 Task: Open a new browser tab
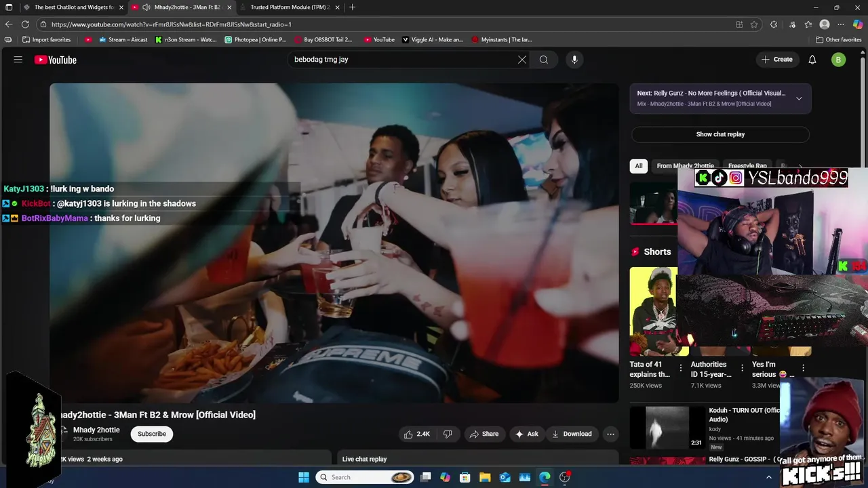tap(352, 7)
